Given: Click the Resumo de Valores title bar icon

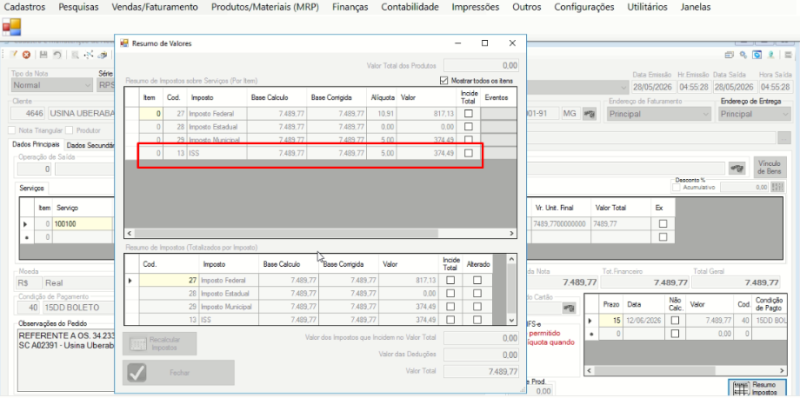Looking at the screenshot, I should (124, 43).
